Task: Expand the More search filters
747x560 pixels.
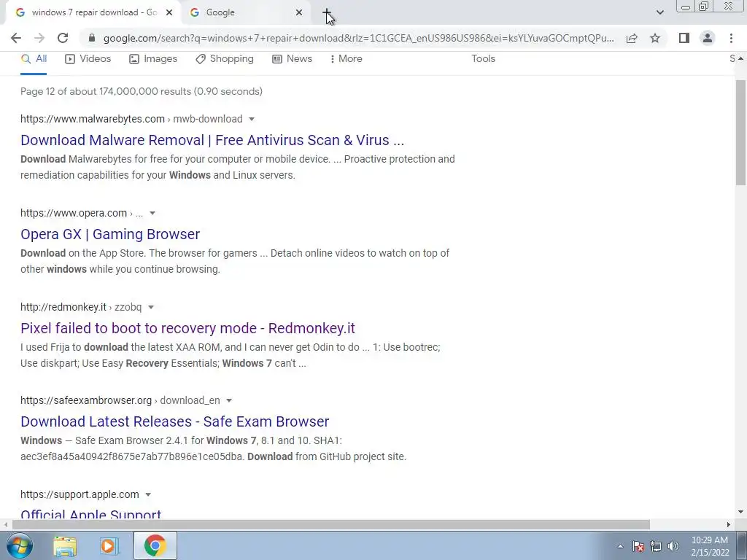Action: (346, 59)
